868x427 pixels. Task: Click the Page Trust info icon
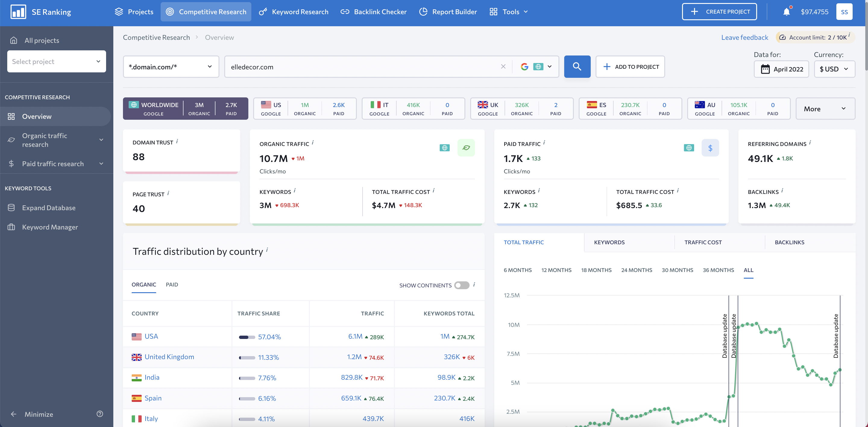pos(168,193)
